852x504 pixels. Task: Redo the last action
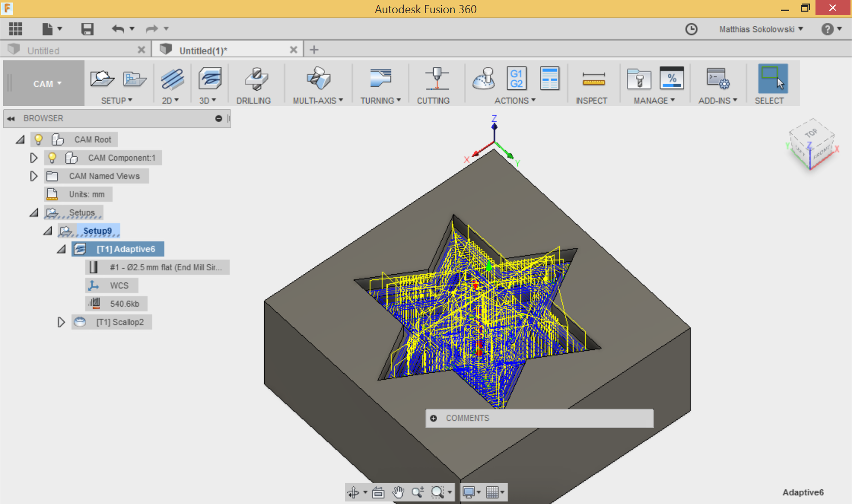coord(152,29)
